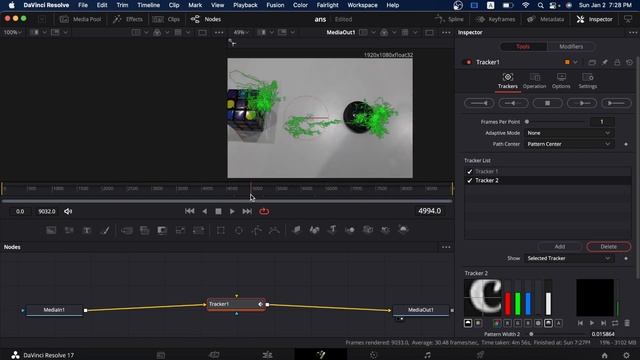Add an Ellipse mask from the toolbar
Viewport: 640px width, 360px height.
[x=239, y=230]
